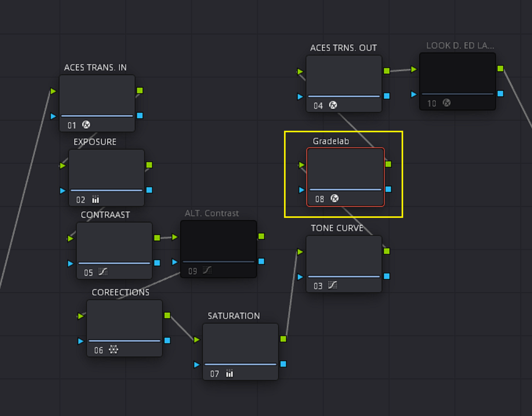Click green RGB output of ACES TRANS. IN node
Image resolution: width=532 pixels, height=416 pixels.
[140, 90]
